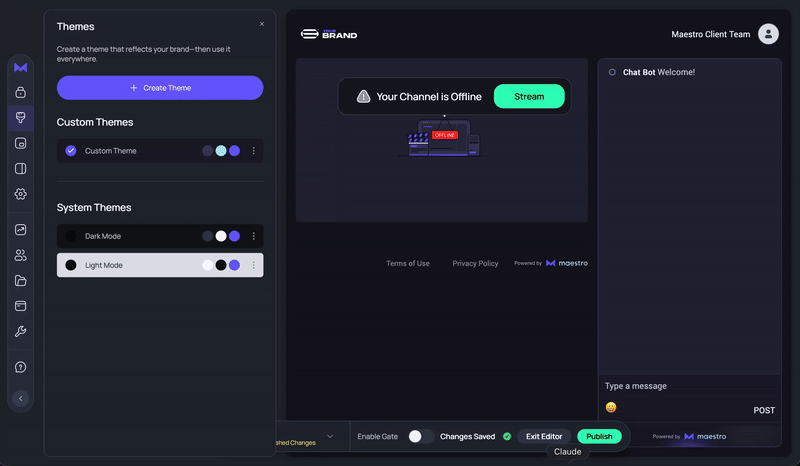Click the Maestro logo in sidebar
Image resolution: width=800 pixels, height=466 pixels.
point(20,67)
